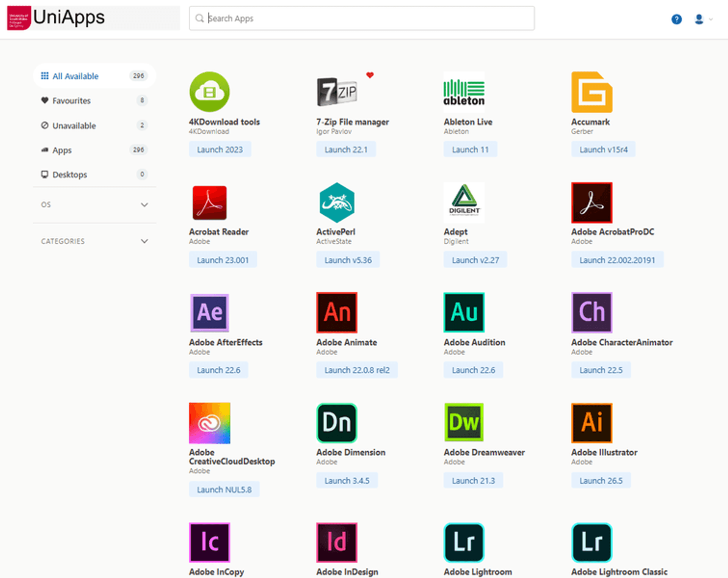
Task: Show Unavailable apps
Action: coord(94,126)
